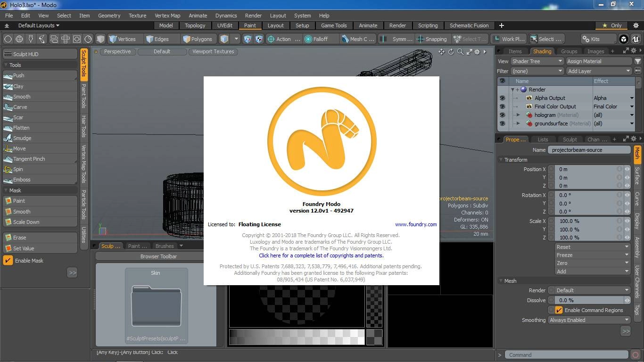Toggle visibility of groundsurface material
Viewport: 644px width, 362px height.
[x=502, y=123]
